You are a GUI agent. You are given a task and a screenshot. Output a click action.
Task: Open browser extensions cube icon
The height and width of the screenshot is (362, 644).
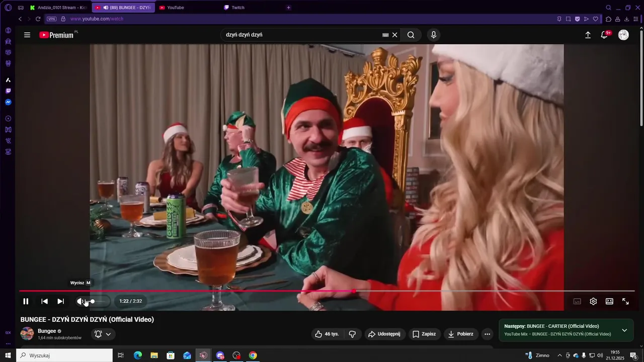(608, 19)
